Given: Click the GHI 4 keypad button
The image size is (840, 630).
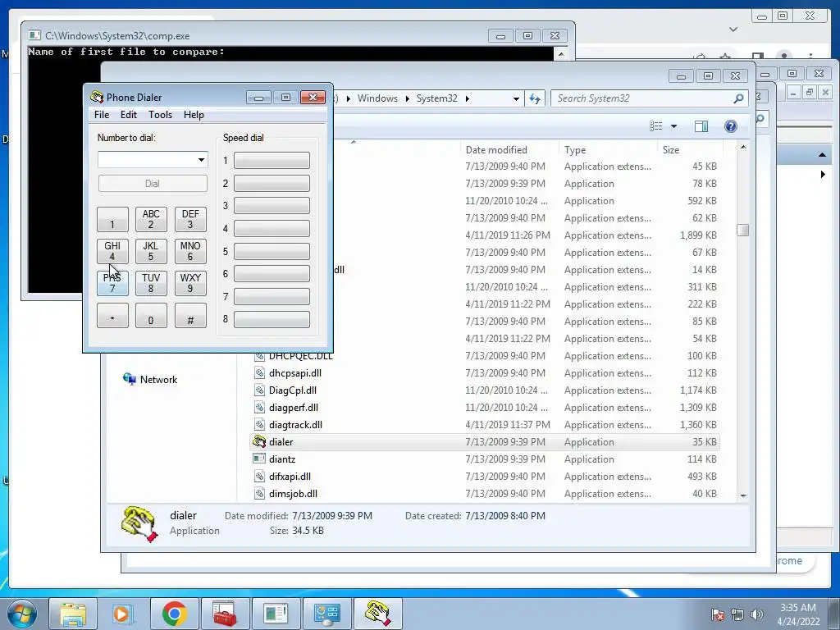Looking at the screenshot, I should [x=112, y=251].
